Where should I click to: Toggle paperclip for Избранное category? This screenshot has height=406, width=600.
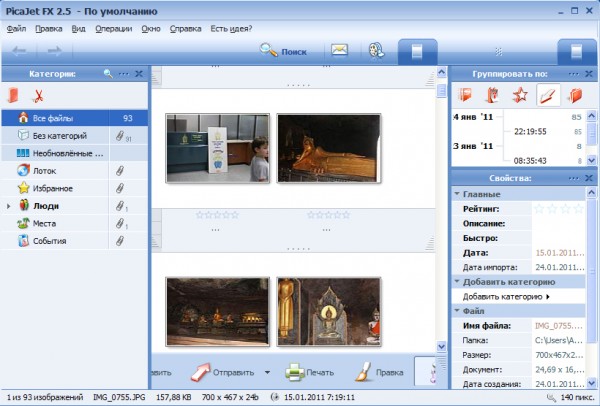coord(118,188)
